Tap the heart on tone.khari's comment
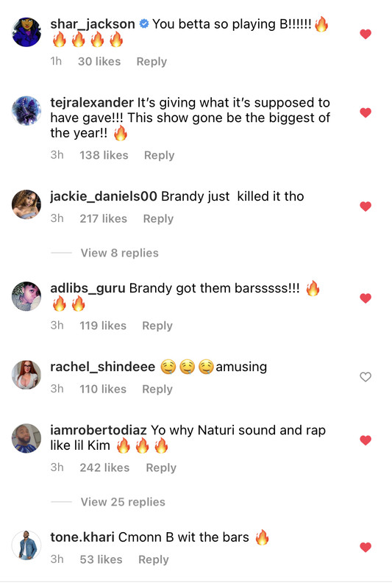 pos(366,547)
